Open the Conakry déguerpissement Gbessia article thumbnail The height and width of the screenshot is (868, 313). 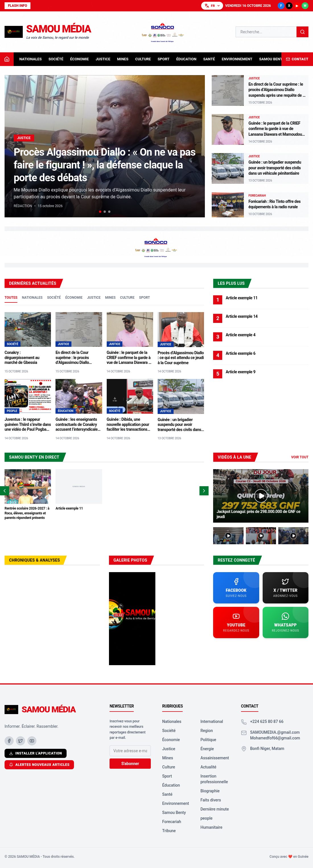[x=28, y=329]
